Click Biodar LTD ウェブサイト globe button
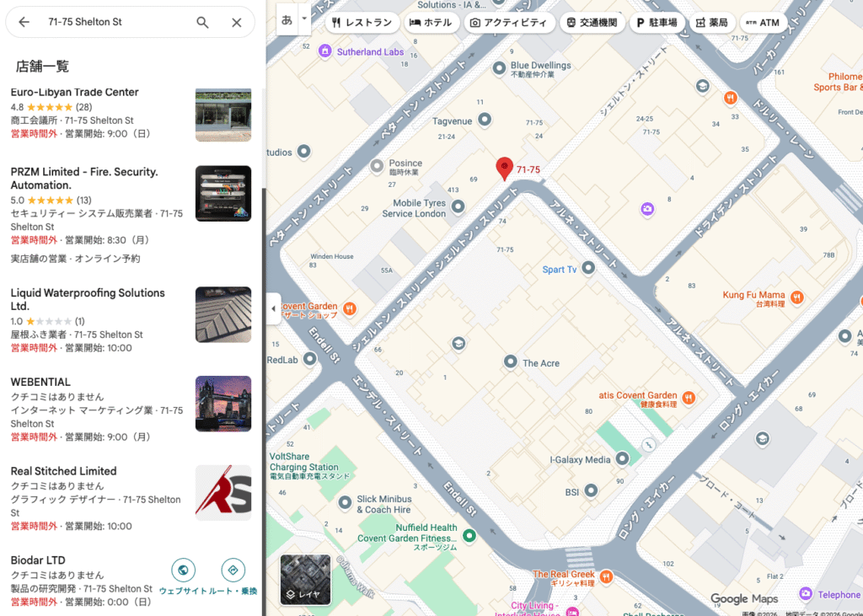Image resolution: width=863 pixels, height=616 pixels. [x=183, y=570]
